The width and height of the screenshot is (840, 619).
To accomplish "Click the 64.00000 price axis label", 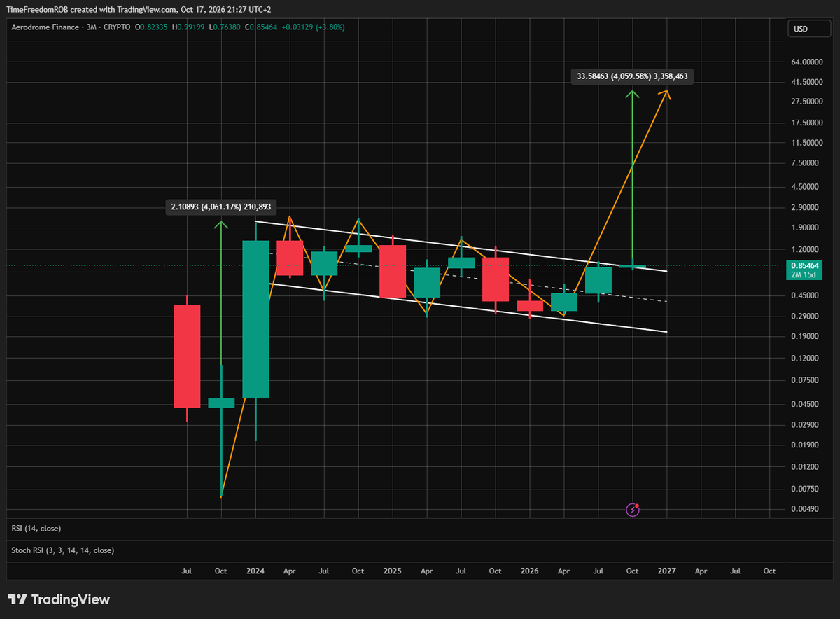I will [x=806, y=62].
